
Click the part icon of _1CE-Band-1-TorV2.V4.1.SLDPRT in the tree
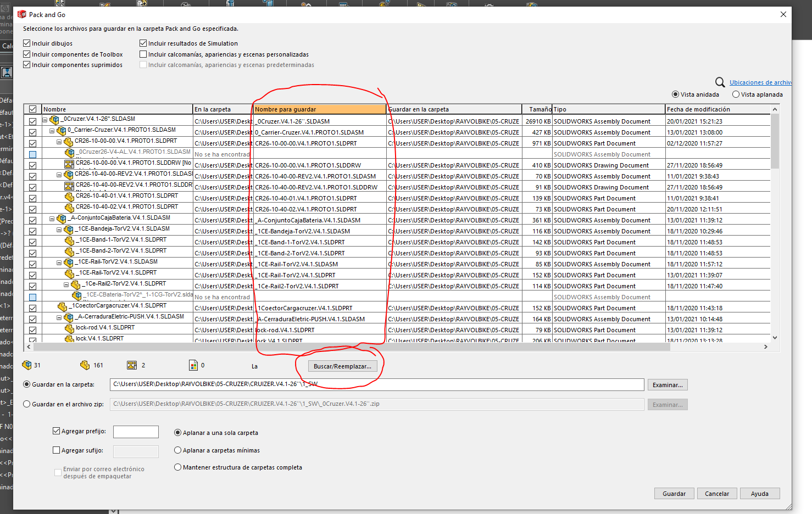(x=70, y=240)
